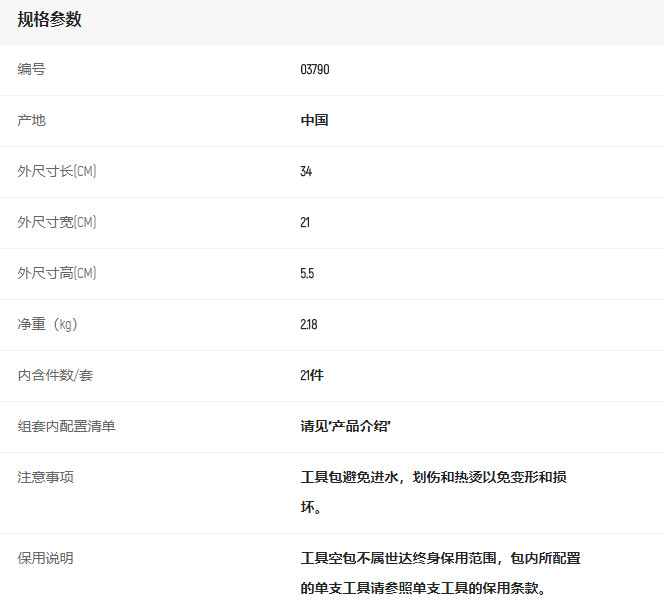Select the 注意事项 label

[45, 478]
